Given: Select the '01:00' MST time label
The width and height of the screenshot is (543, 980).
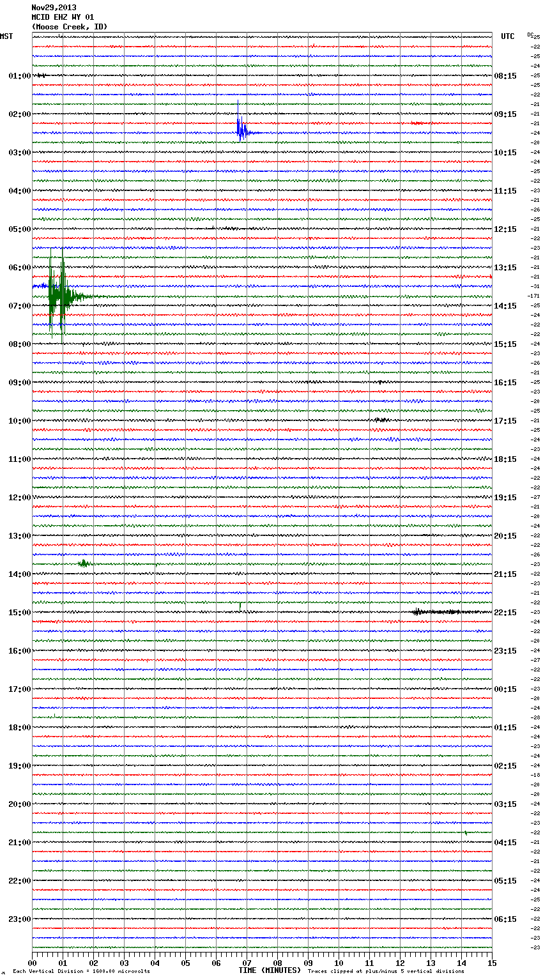Looking at the screenshot, I should (20, 76).
